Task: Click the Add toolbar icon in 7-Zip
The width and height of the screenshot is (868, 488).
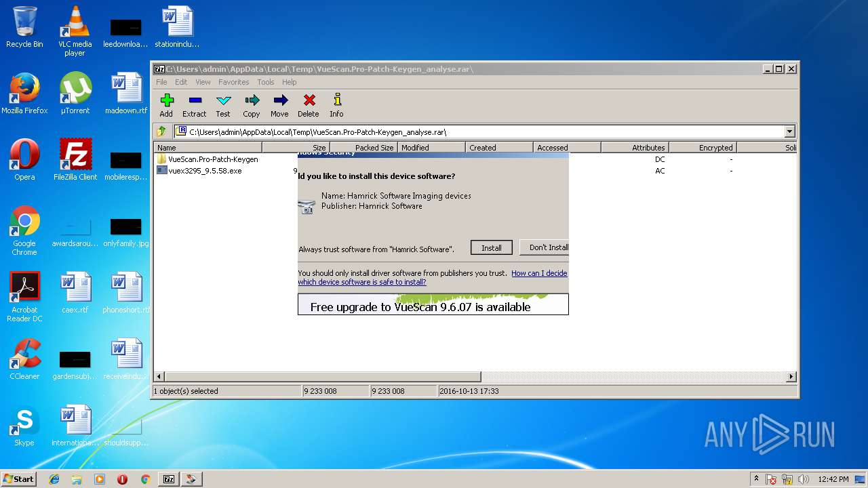Action: point(167,106)
